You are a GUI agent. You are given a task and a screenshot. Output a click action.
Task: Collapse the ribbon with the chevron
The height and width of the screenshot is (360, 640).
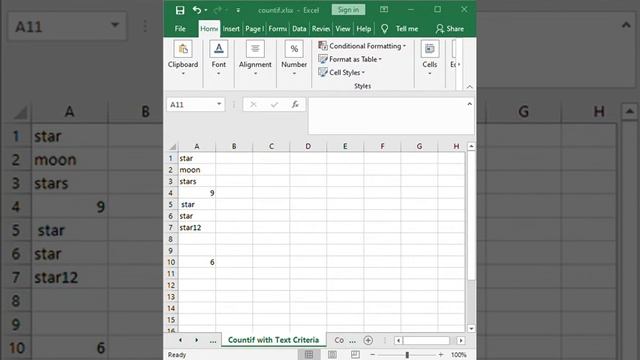click(x=469, y=87)
